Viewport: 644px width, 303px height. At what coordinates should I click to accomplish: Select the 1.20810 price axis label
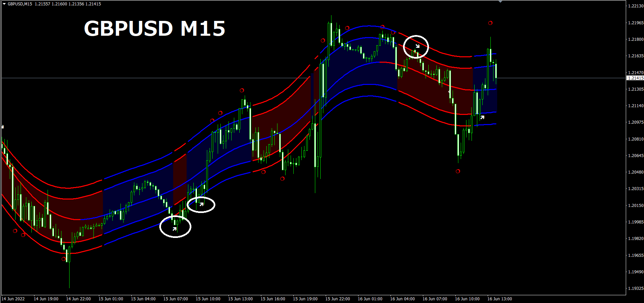coord(636,139)
